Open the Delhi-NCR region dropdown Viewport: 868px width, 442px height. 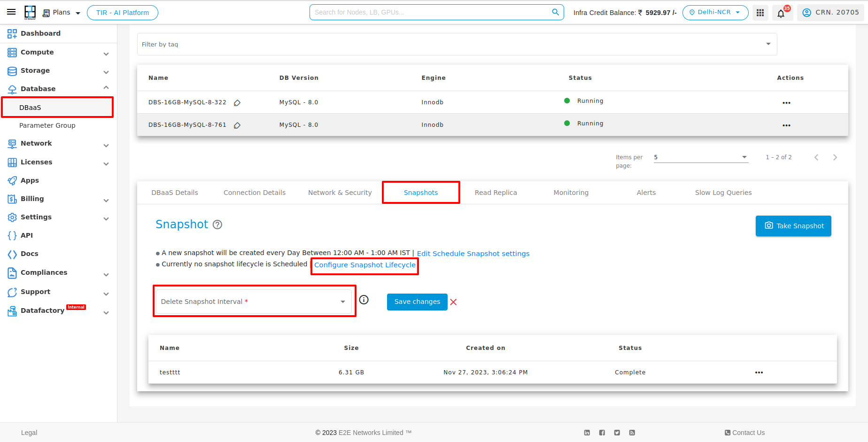715,13
